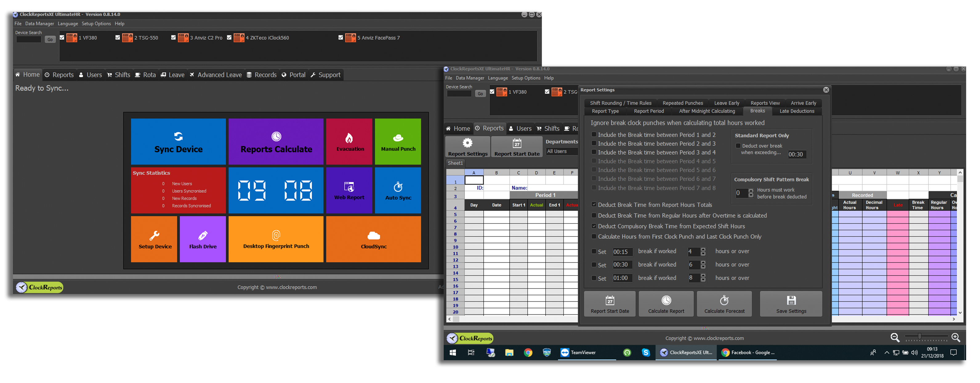Viewport: 980px width, 383px height.
Task: Open Desktop Fingerprint Punch tile
Action: click(x=276, y=239)
